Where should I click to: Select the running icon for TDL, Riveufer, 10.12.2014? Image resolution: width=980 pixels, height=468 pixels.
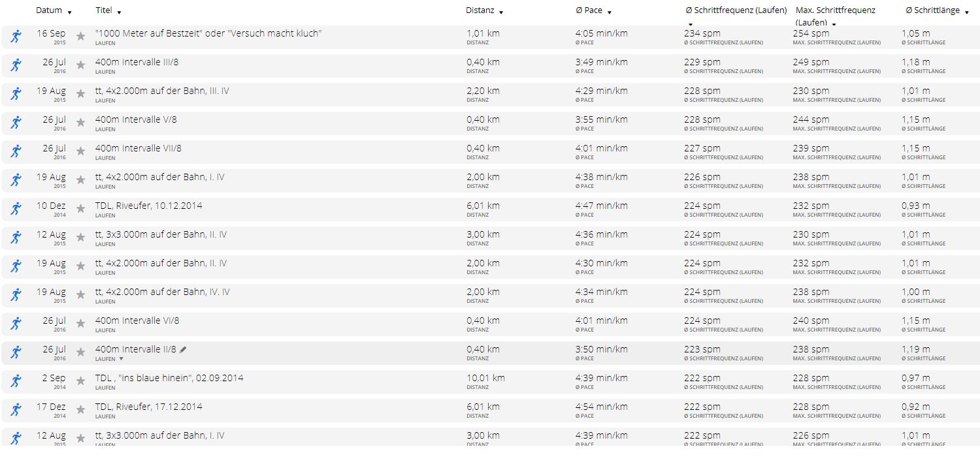pyautogui.click(x=16, y=209)
